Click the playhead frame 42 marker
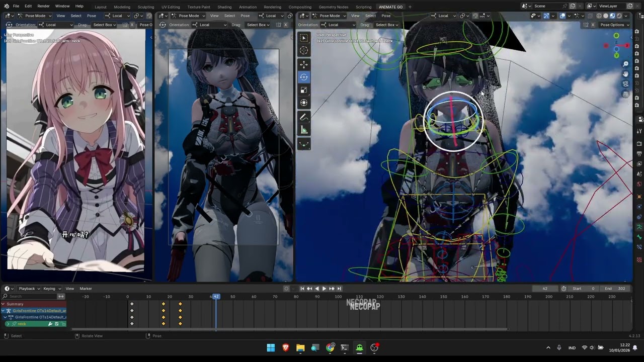644x362 pixels. [216, 297]
